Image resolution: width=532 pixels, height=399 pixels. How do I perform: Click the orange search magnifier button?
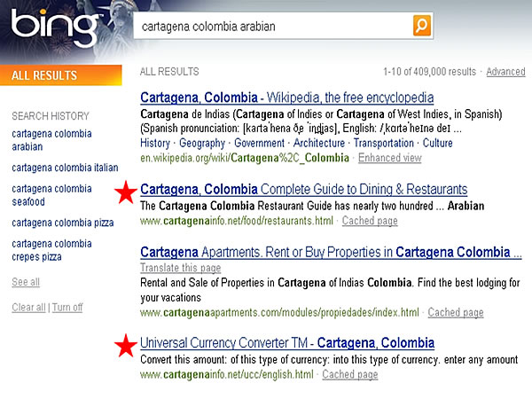(x=423, y=26)
